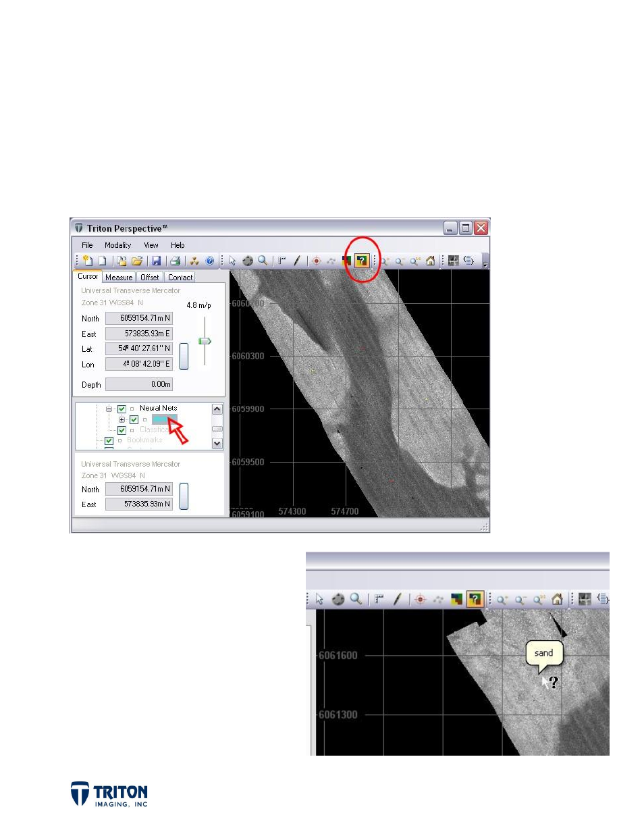Viewport: 644px width, 834px height.
Task: Click the layer tree scroll down arrow
Action: point(217,444)
